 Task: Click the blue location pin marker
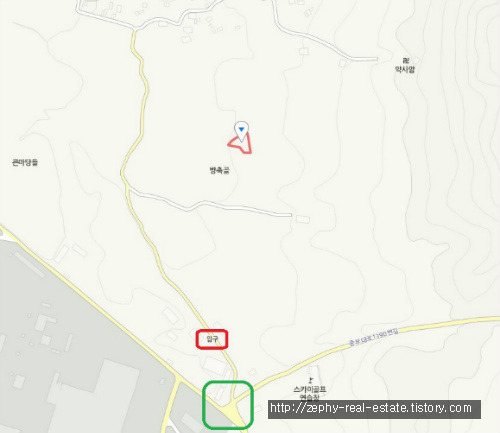241,131
